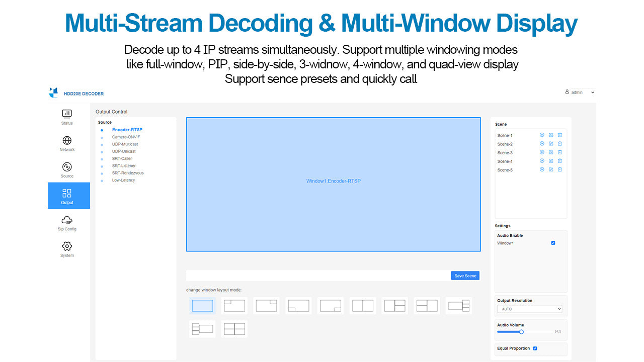This screenshot has width=644, height=362.
Task: Go to the Sip Config page
Action: [67, 223]
